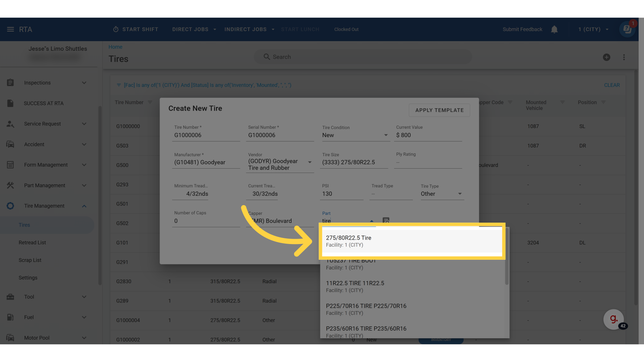Click the Apply Template button

coord(439,110)
